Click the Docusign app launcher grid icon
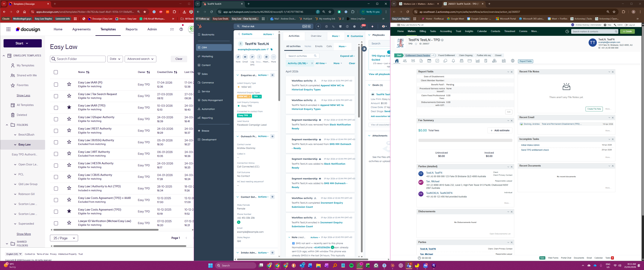Viewport: 644px width, 270px height. (8, 29)
